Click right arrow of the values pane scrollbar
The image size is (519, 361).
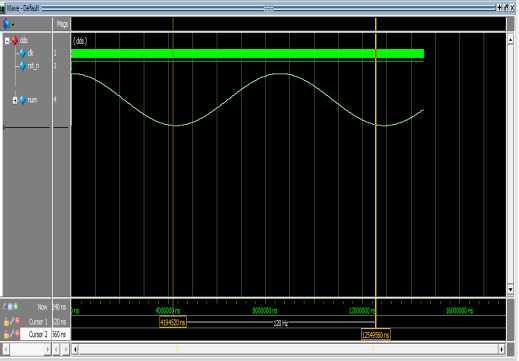coord(66,349)
